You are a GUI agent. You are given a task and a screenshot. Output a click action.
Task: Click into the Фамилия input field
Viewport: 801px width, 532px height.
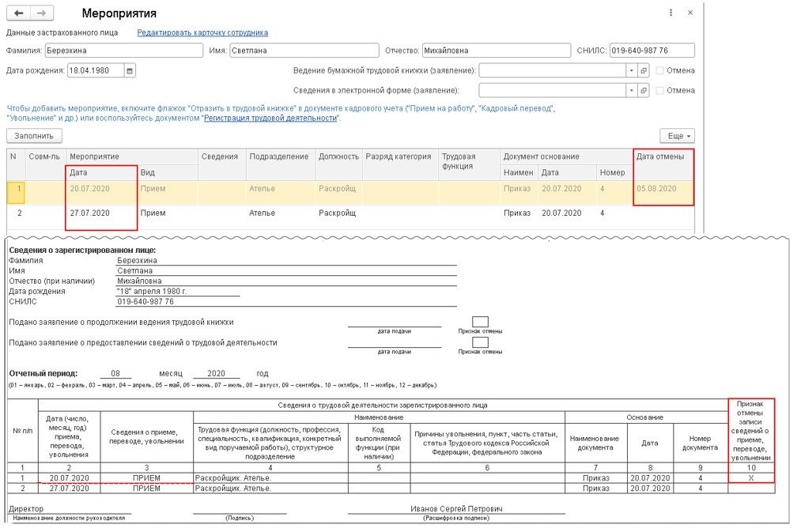[123, 51]
